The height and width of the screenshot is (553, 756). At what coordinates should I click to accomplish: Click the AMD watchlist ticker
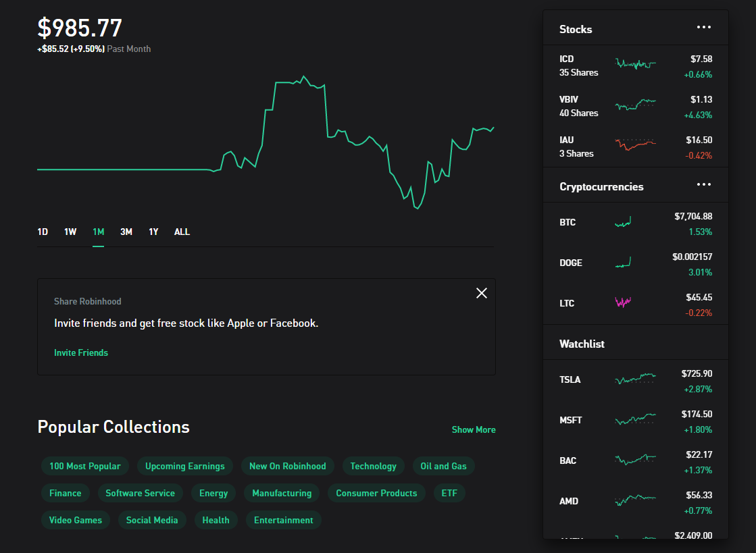[568, 501]
